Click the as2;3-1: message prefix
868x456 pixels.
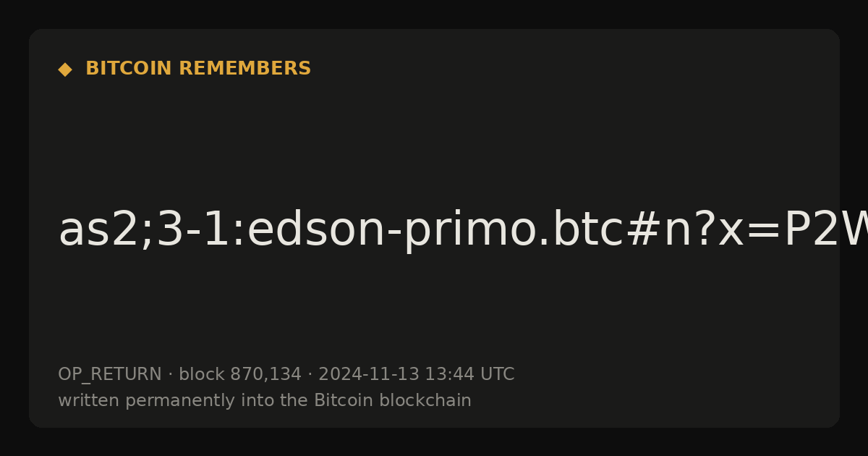151,232
